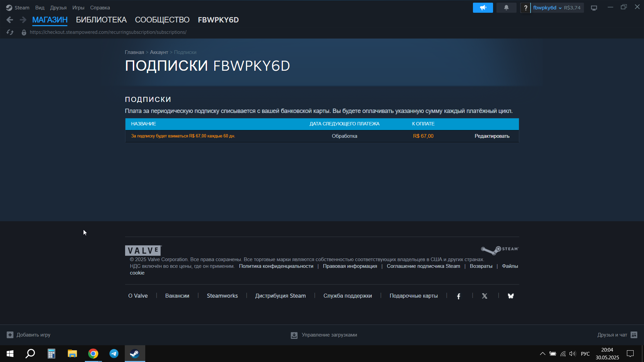644x362 pixels.
Task: Open the volume control in the system tray
Action: coord(573,354)
